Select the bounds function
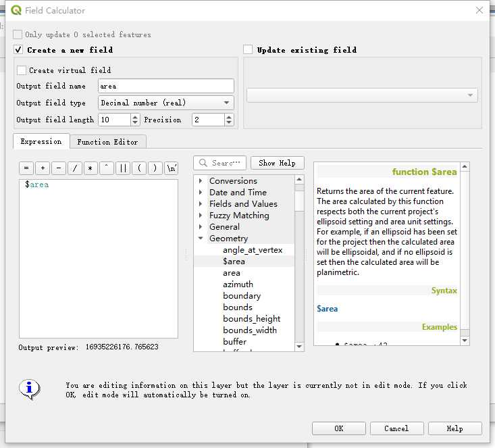The height and width of the screenshot is (448, 495). tap(238, 307)
